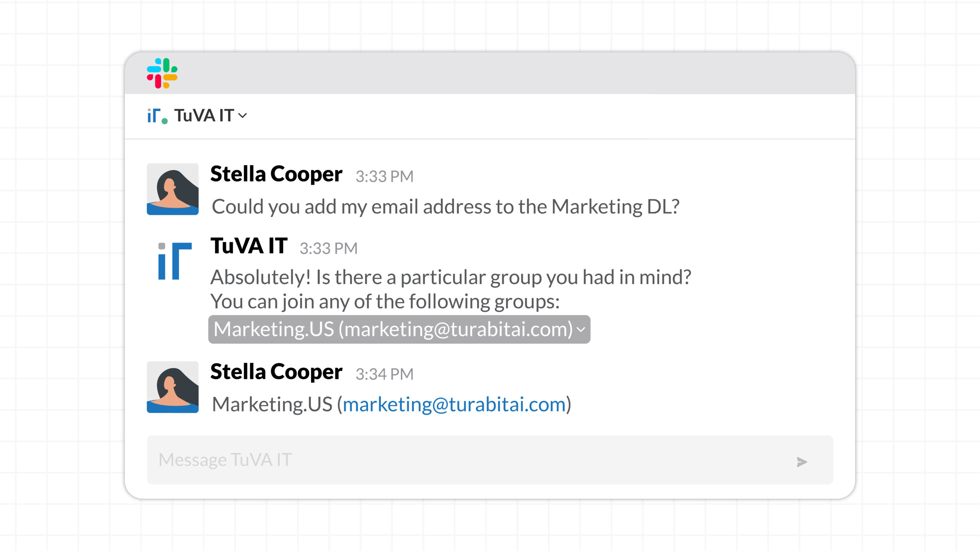Click the green status dot by header logo
980x551 pixels.
165,121
